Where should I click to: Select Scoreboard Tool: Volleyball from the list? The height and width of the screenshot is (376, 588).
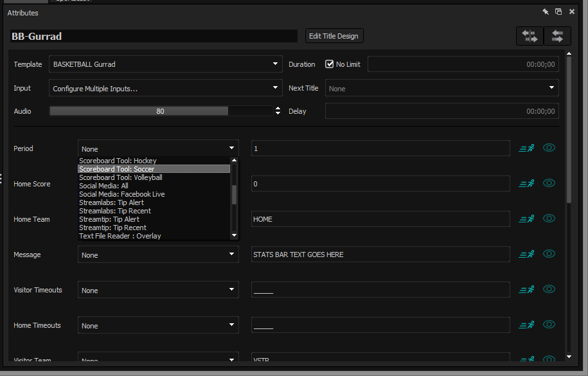pyautogui.click(x=121, y=177)
